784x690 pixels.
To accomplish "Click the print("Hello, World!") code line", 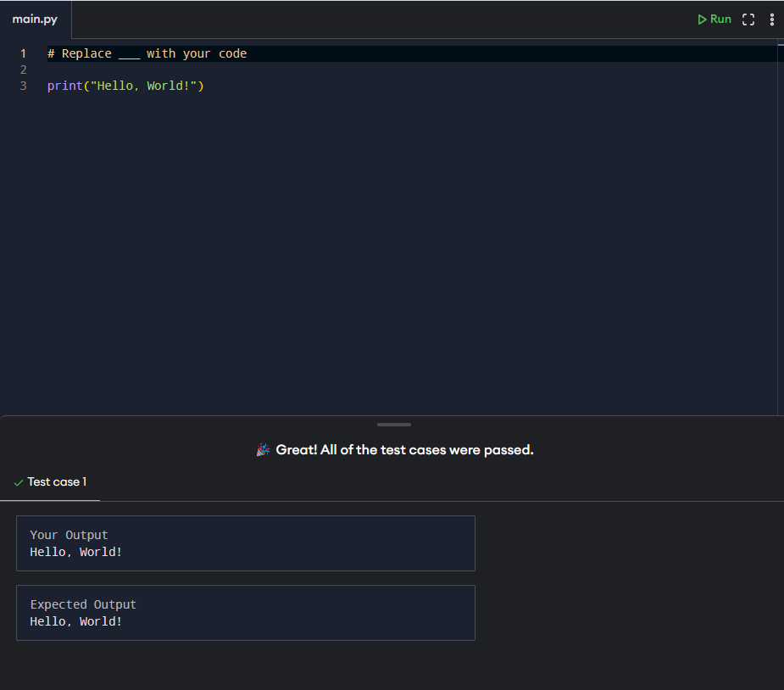I will (x=125, y=86).
